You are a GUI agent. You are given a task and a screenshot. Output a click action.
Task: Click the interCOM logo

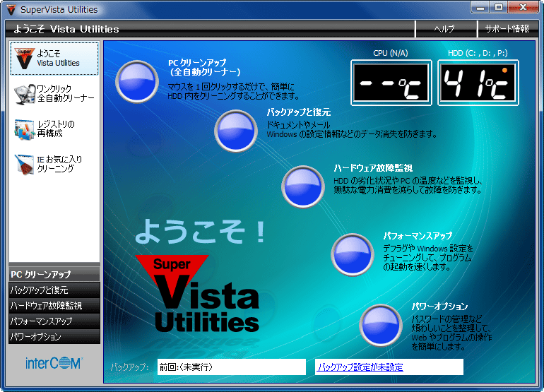tap(54, 363)
